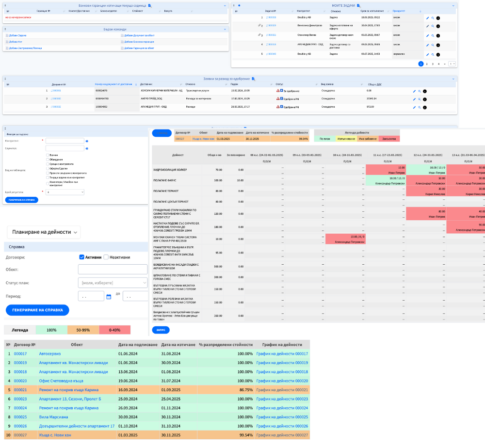
Task: Open calendar picker for Период start date
Action: 109,297
